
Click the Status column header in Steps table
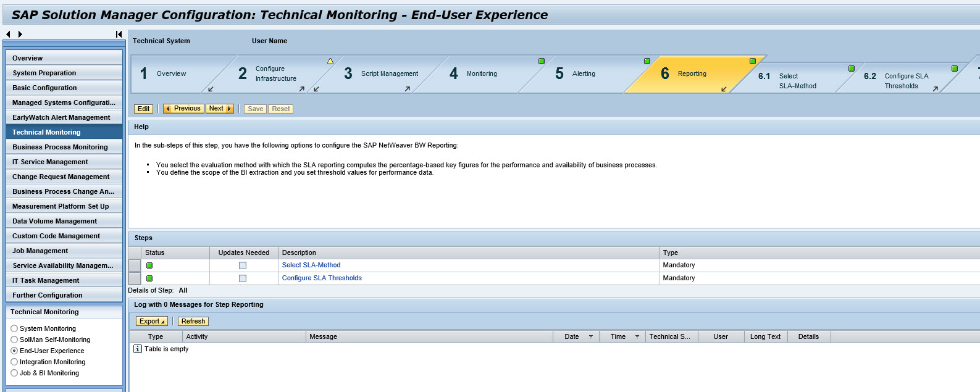click(x=175, y=252)
